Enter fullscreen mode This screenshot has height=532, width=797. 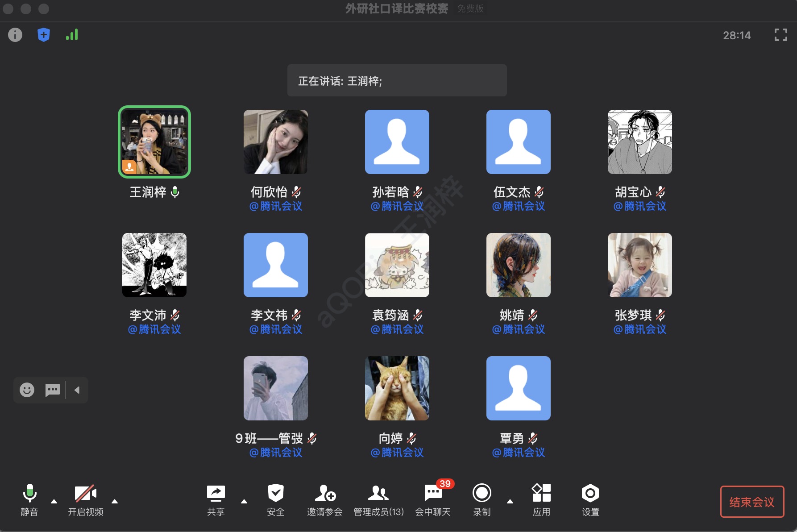780,35
